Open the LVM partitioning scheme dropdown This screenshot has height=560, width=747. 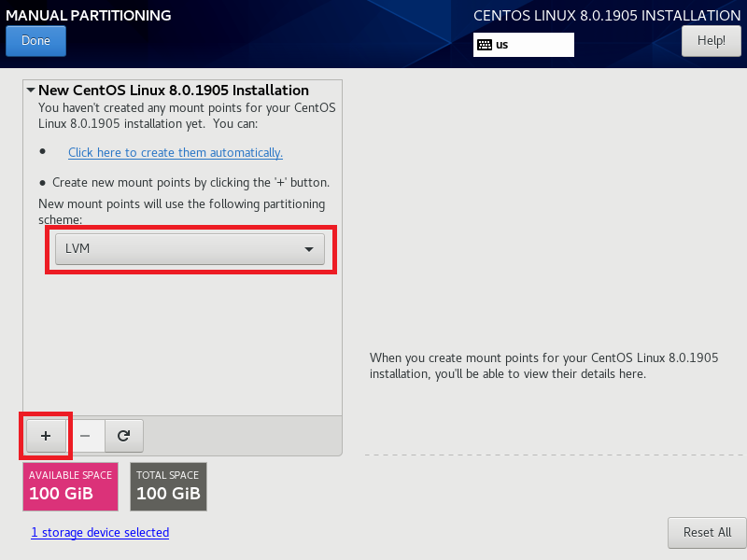[x=190, y=249]
